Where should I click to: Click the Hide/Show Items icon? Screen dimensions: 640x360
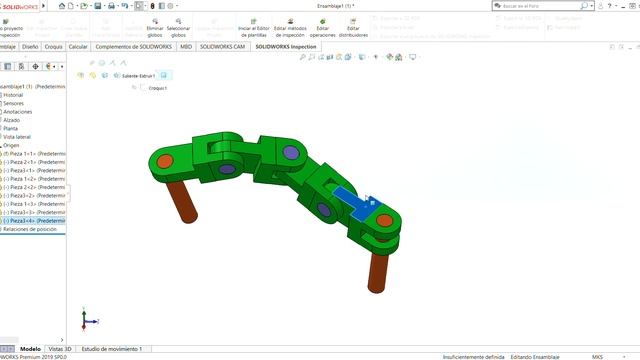tap(376, 57)
